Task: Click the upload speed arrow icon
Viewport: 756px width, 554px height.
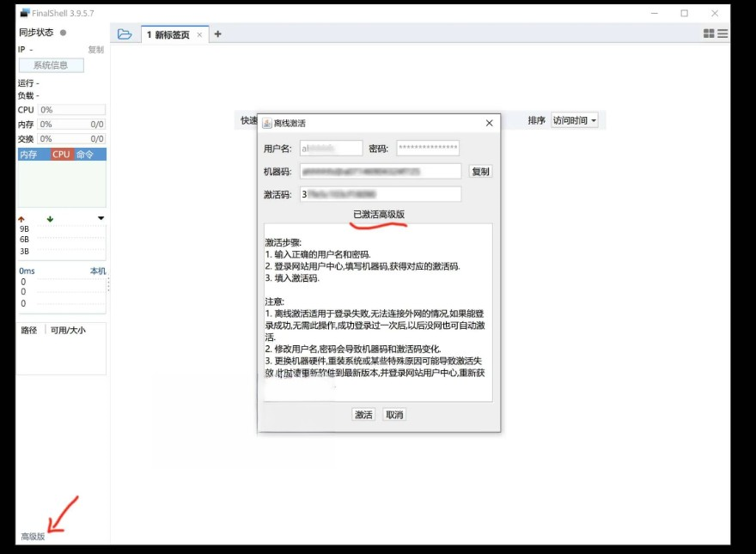Action: [21, 219]
